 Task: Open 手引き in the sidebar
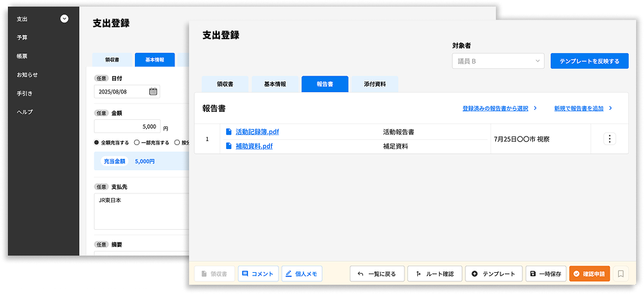(x=24, y=93)
